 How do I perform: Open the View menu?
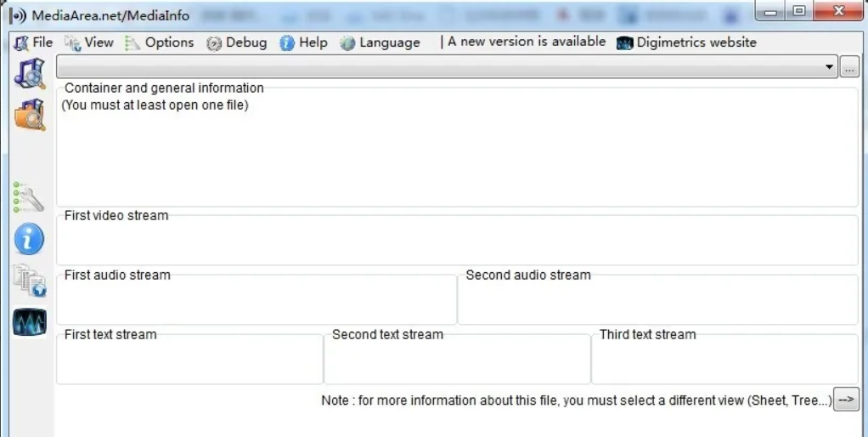pos(89,43)
